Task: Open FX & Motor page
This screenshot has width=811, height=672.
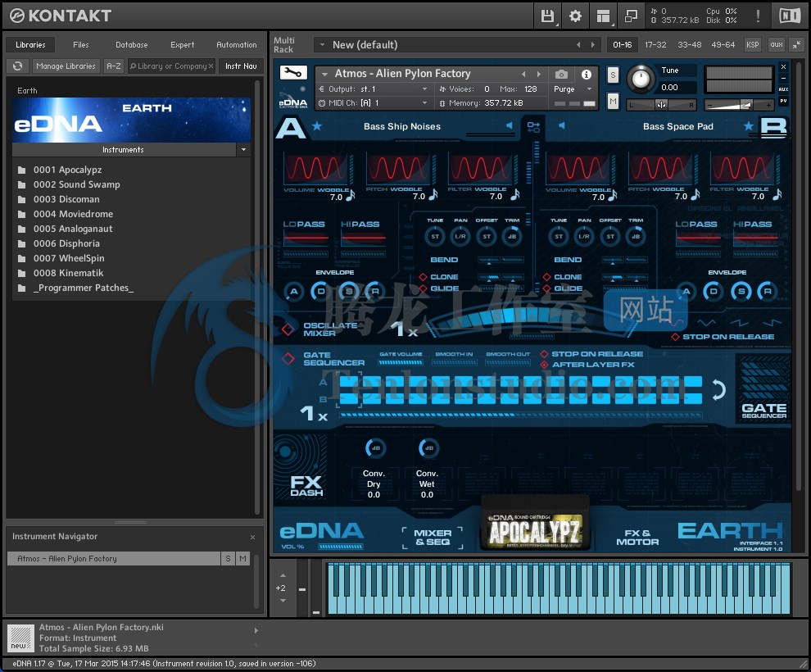Action: pyautogui.click(x=637, y=538)
